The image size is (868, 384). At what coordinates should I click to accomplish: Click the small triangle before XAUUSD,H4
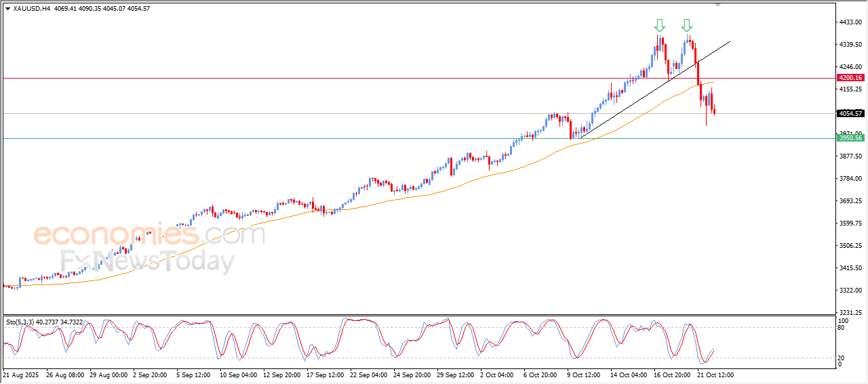point(7,9)
